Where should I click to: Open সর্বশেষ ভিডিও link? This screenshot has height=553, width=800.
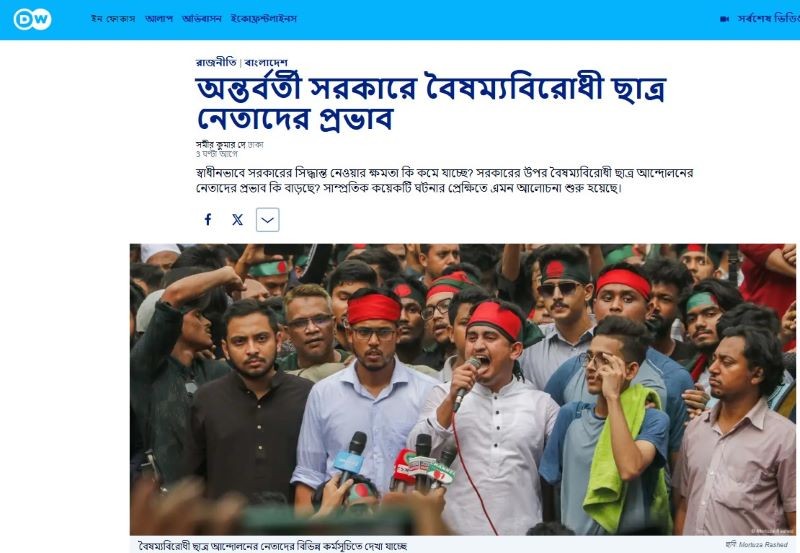(x=768, y=19)
